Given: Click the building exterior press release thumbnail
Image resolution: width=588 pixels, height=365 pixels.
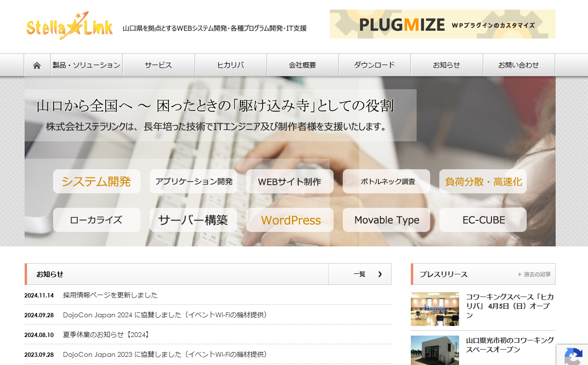Looking at the screenshot, I should 434,350.
